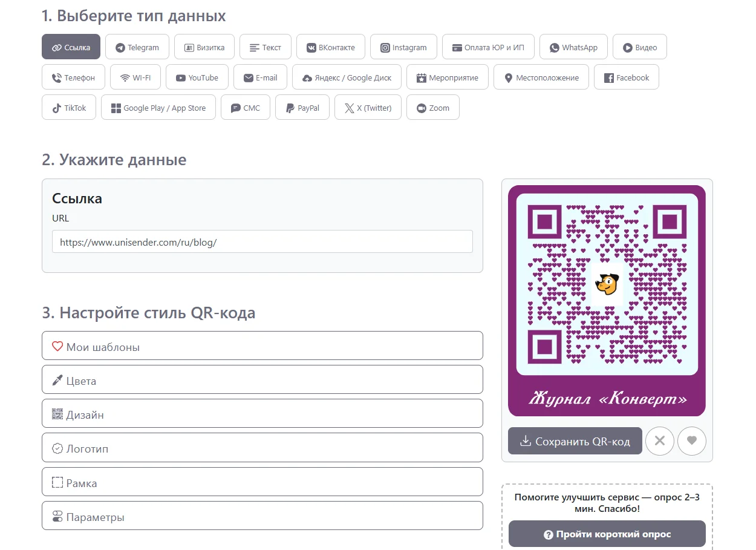Screen dimensions: 756x550
Task: Click the Ссылка heading in data panel
Action: point(77,198)
